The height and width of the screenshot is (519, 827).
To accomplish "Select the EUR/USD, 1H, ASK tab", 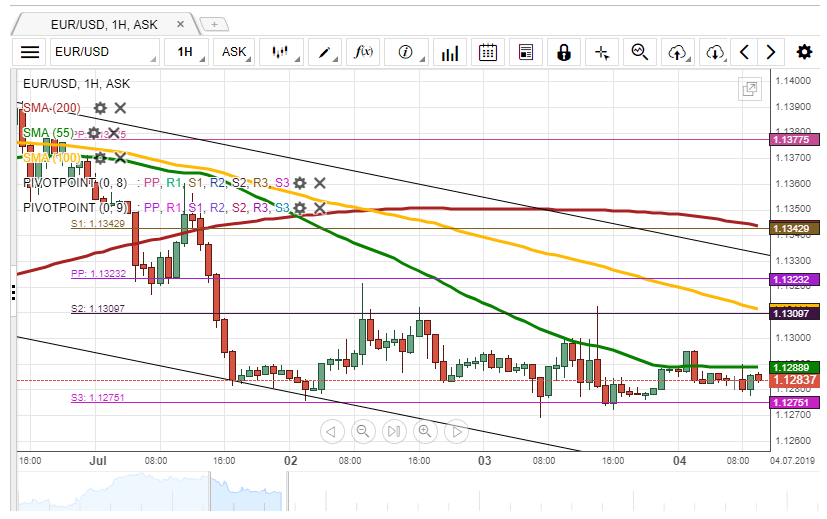I will (104, 24).
